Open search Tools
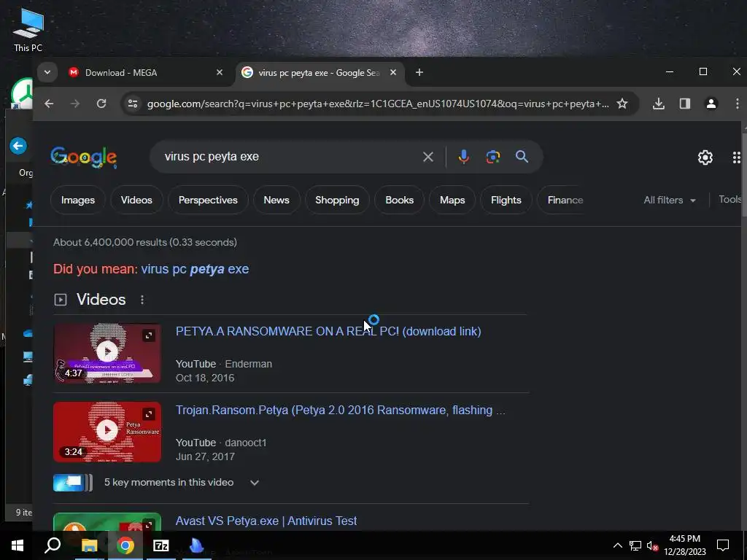 [x=729, y=200]
